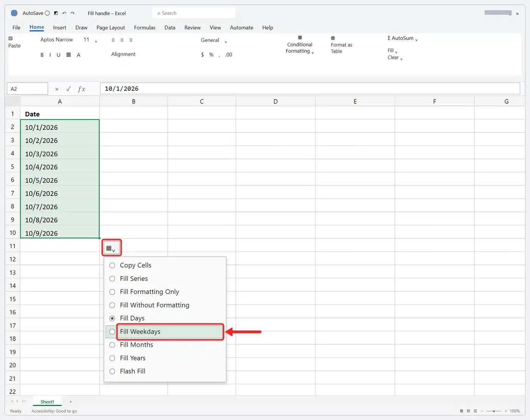Open the Borders grid icon in the font group
Viewport: 530px width, 420px height.
[69, 55]
